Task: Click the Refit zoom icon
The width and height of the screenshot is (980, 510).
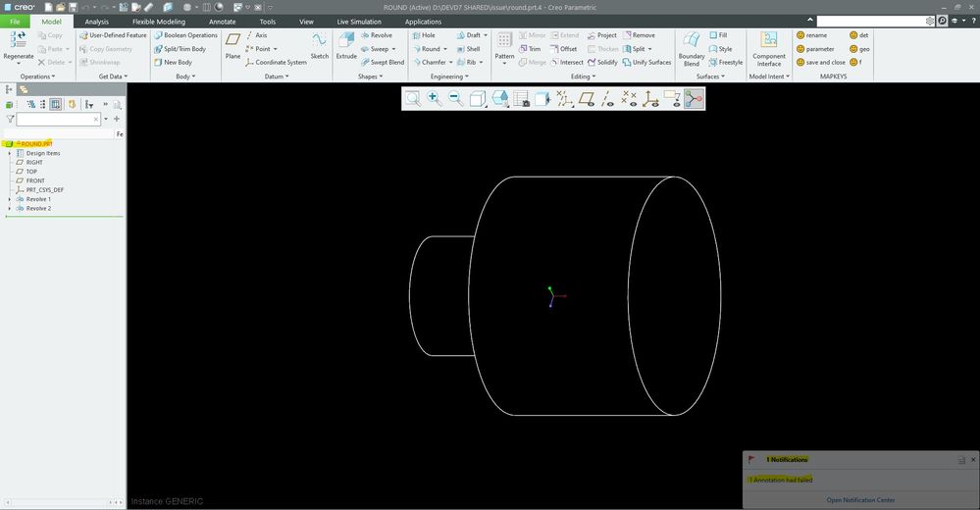Action: click(413, 98)
